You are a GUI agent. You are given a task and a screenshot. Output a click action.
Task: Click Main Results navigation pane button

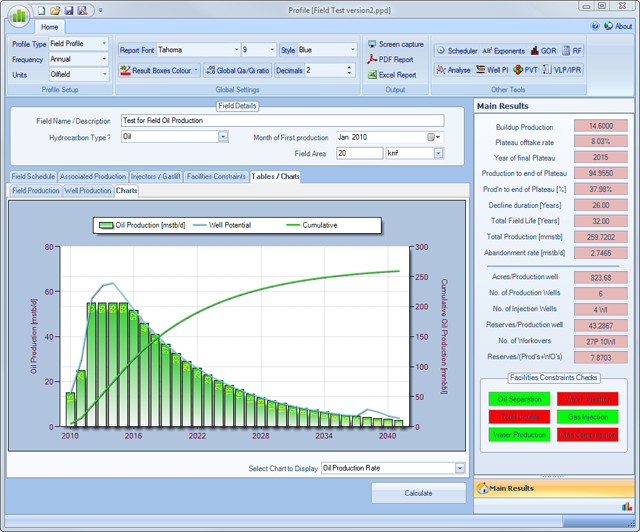pos(554,488)
